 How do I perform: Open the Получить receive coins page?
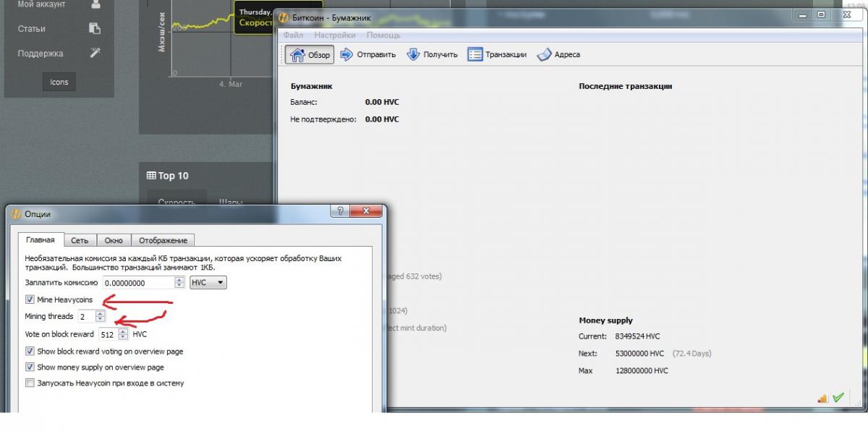[x=432, y=54]
